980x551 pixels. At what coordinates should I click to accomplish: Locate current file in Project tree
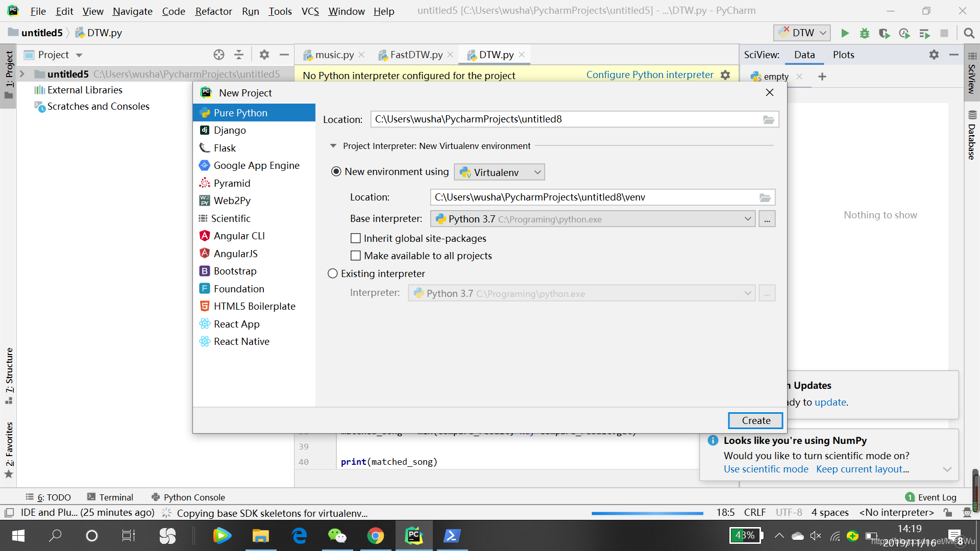pyautogui.click(x=219, y=55)
